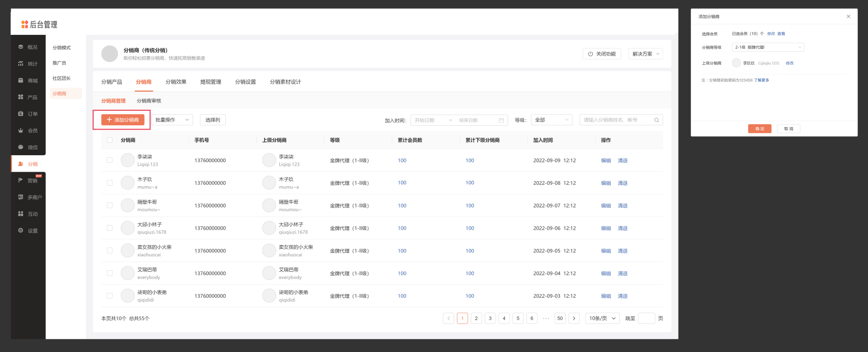Confirm with 确定 in 添加分销商 dialog

click(x=760, y=129)
